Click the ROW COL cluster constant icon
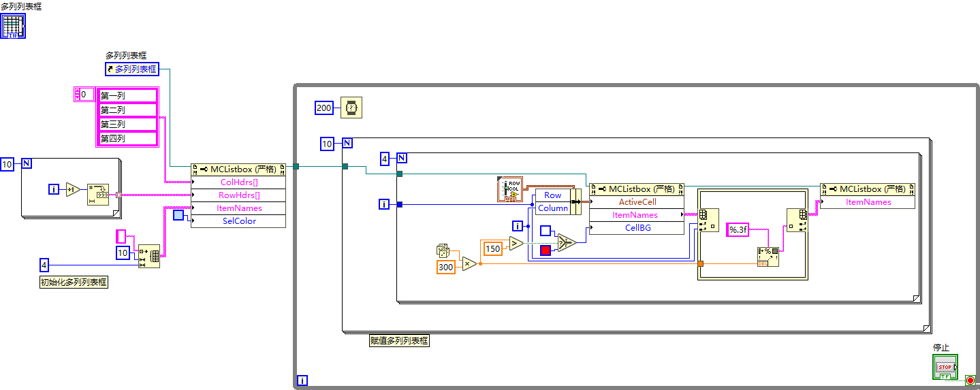 pyautogui.click(x=509, y=189)
